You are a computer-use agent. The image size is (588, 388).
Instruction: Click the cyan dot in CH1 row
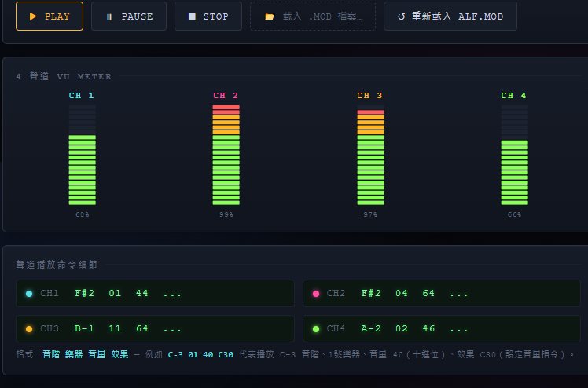29,294
